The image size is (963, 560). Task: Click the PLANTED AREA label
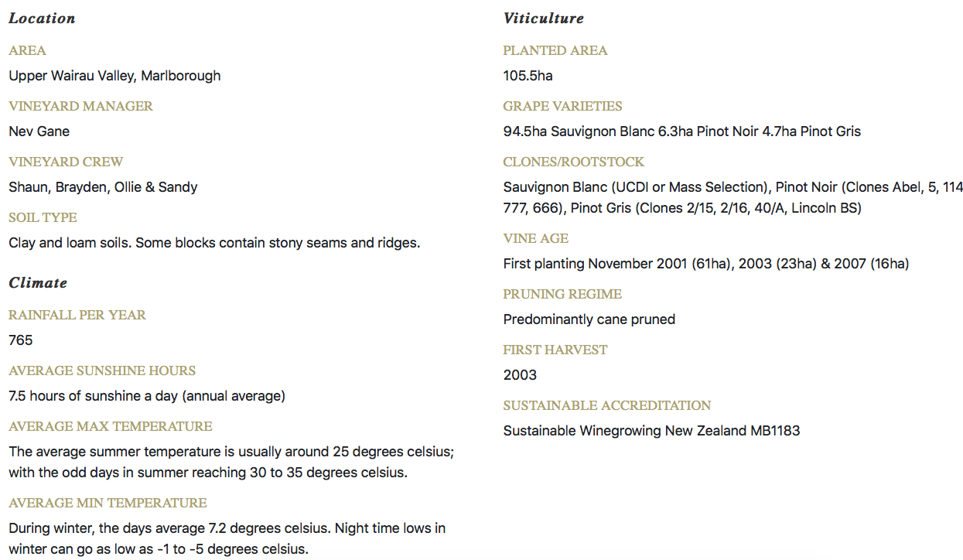click(x=555, y=51)
